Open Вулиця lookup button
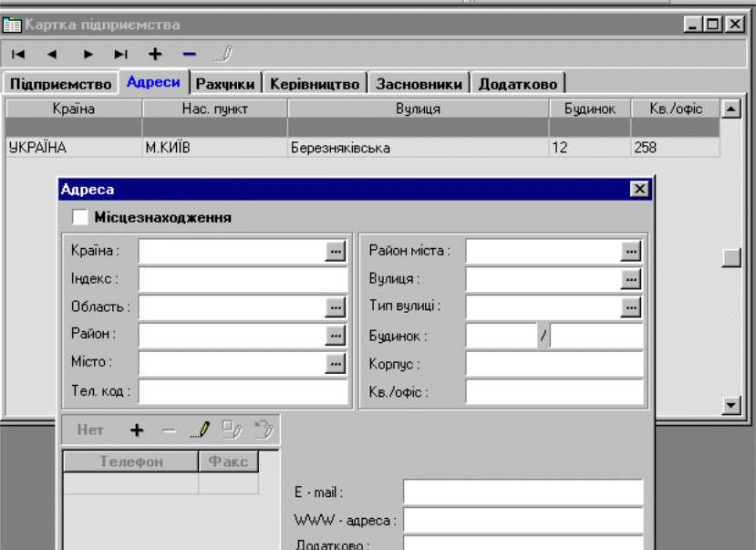 coord(631,279)
